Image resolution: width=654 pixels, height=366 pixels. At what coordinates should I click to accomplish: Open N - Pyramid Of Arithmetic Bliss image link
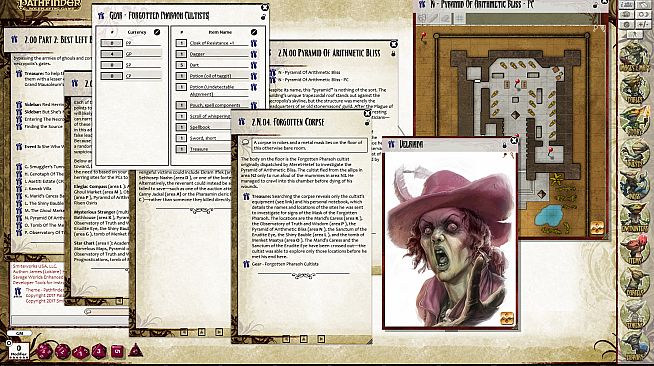click(273, 73)
